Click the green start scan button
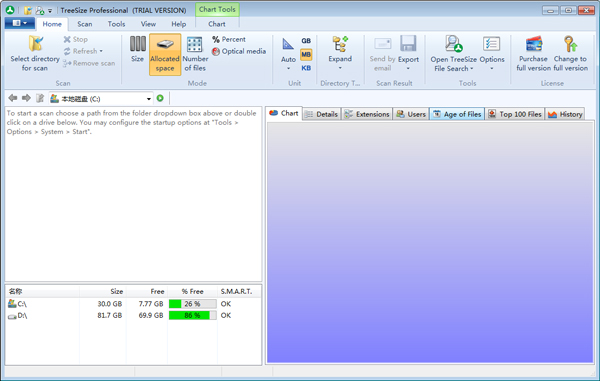The height and width of the screenshot is (381, 600). click(160, 98)
